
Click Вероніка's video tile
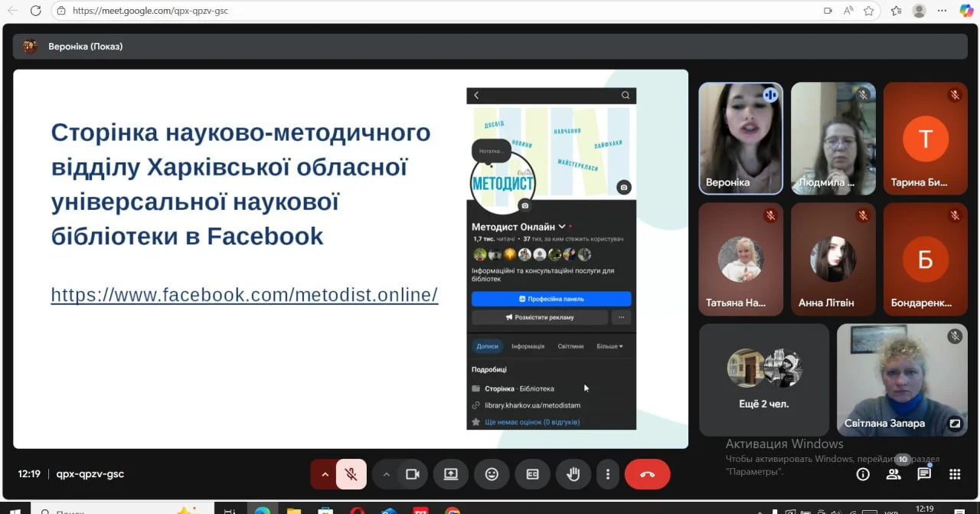(x=740, y=138)
